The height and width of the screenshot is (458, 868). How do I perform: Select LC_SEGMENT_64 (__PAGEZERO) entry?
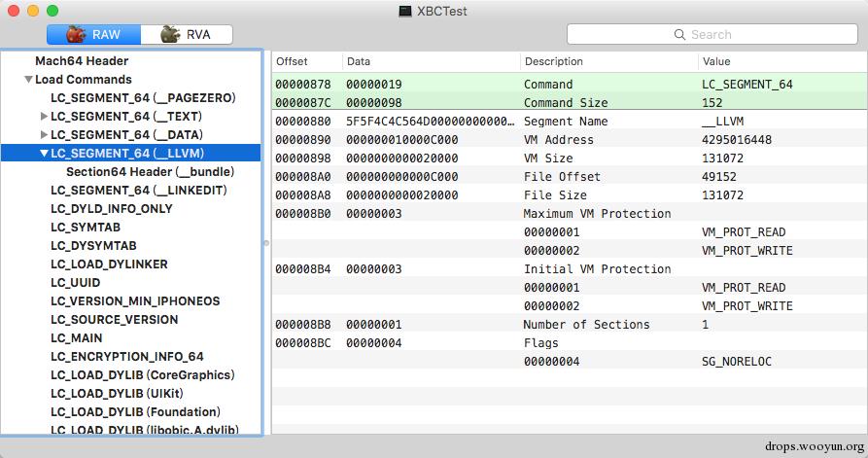click(x=143, y=98)
